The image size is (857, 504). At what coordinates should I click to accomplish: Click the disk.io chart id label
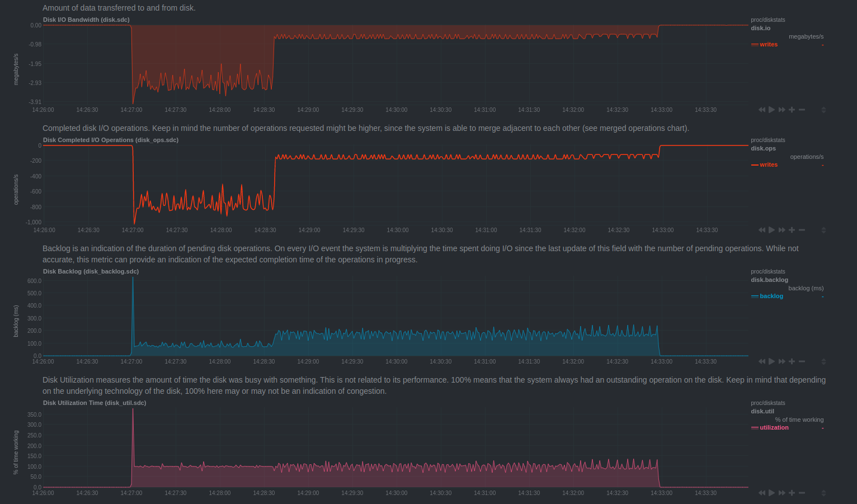click(760, 28)
